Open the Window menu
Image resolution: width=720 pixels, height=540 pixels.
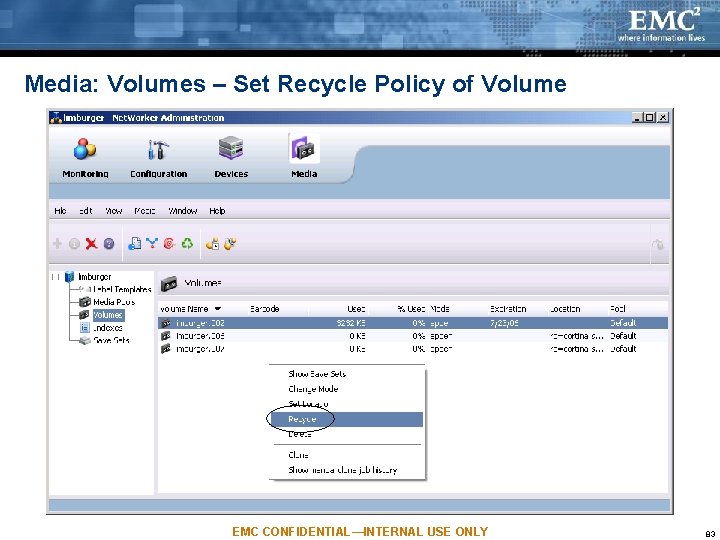pyautogui.click(x=182, y=211)
